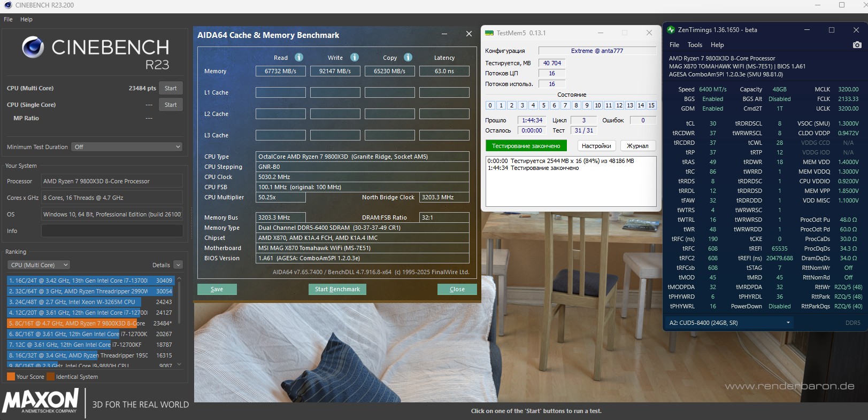
Task: Click the Memory Copy value 65230 MB/s
Action: 390,71
